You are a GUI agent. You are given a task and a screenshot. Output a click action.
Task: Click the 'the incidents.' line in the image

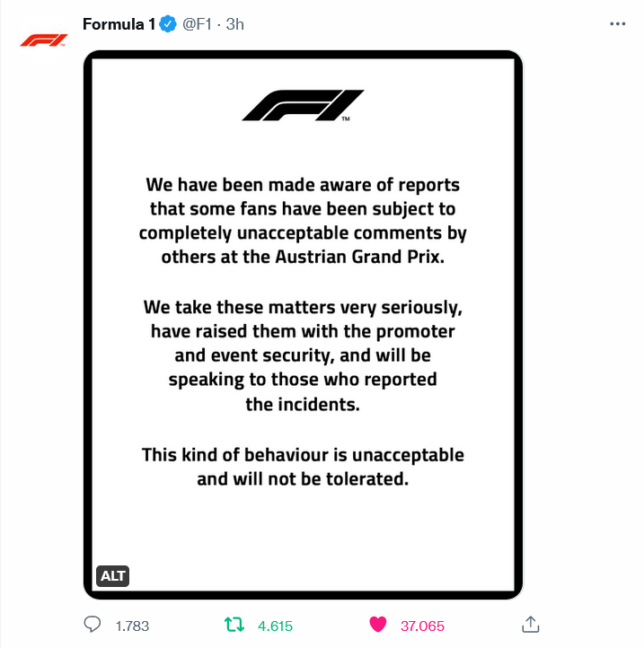(x=303, y=405)
